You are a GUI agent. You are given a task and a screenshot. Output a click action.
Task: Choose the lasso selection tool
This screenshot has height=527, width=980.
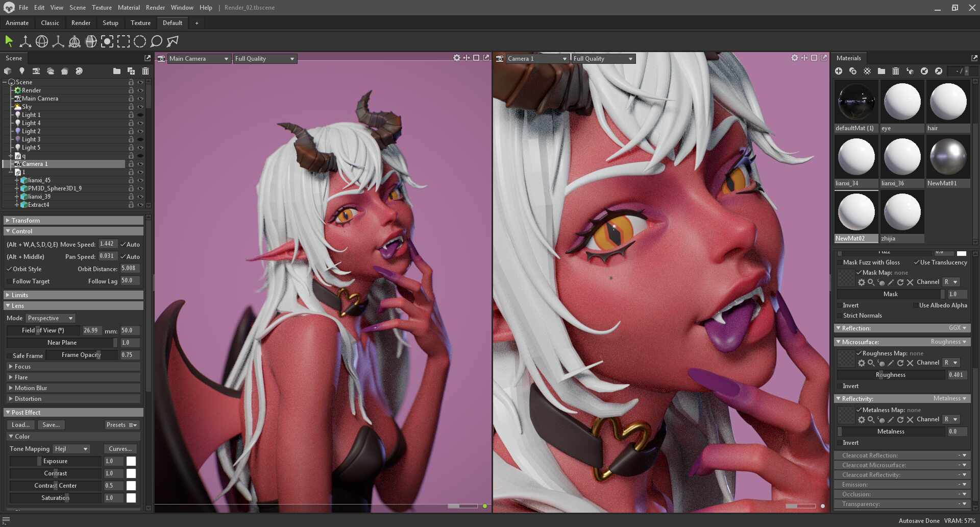click(156, 41)
